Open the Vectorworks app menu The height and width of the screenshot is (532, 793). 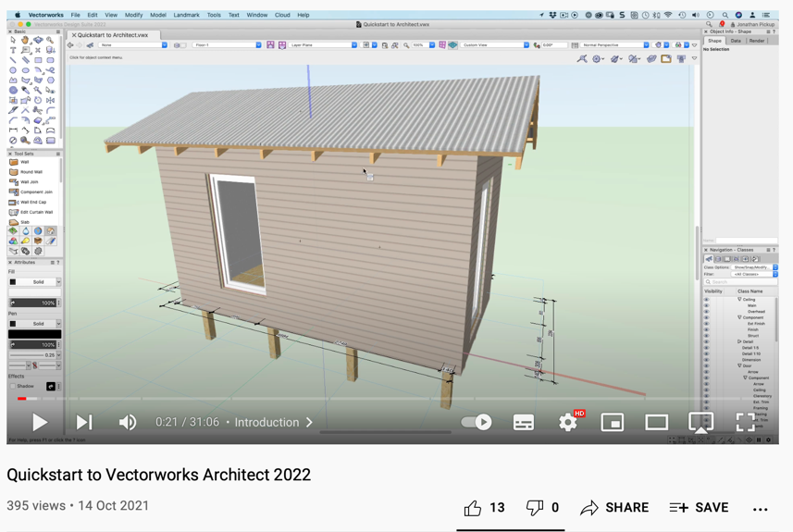(45, 15)
